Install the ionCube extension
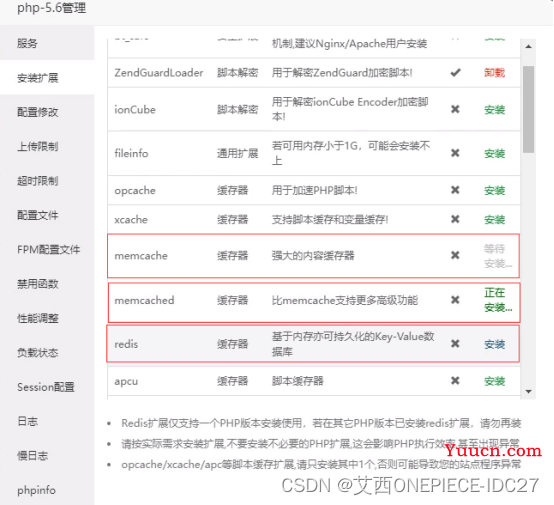Image resolution: width=554 pixels, height=505 pixels. point(494,110)
